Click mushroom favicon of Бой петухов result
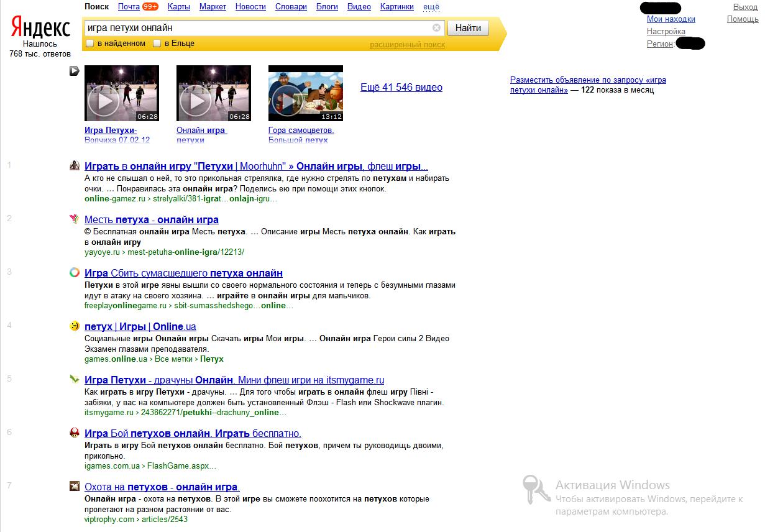The height and width of the screenshot is (532, 765). (75, 433)
